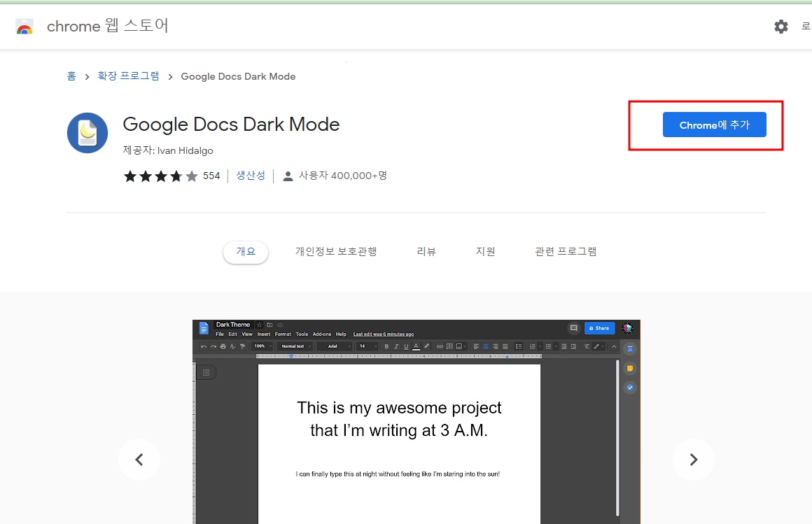Open settings via the gear icon
The height and width of the screenshot is (524, 812).
coord(781,27)
